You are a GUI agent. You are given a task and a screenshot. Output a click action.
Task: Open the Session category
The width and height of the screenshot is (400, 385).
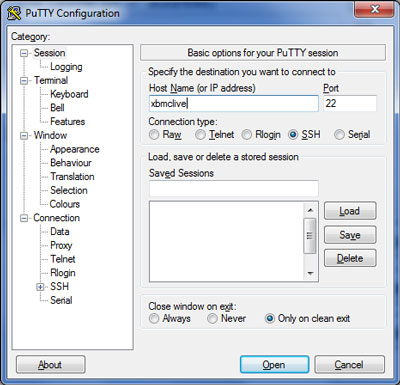(x=49, y=53)
